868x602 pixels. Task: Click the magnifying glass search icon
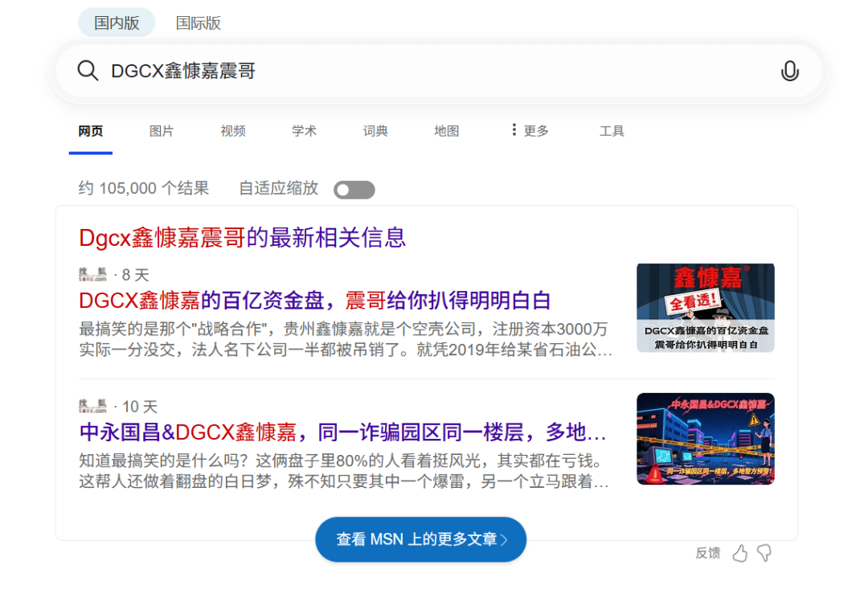88,71
